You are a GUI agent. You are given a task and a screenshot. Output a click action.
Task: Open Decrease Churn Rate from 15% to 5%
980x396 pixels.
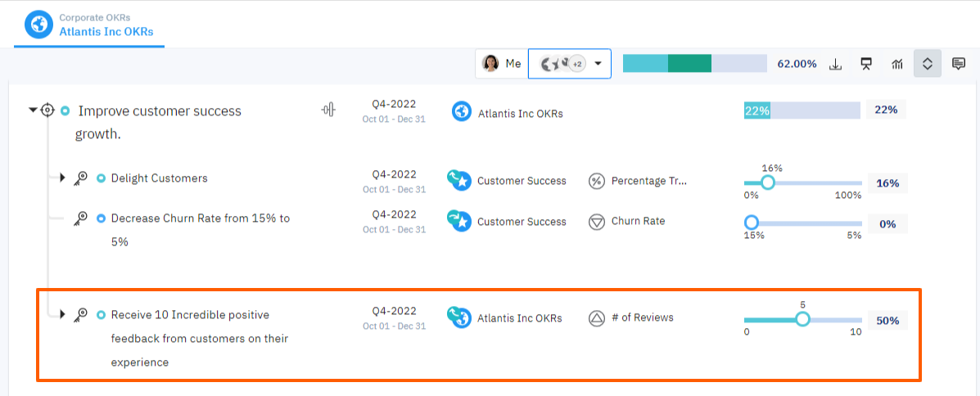[201, 230]
